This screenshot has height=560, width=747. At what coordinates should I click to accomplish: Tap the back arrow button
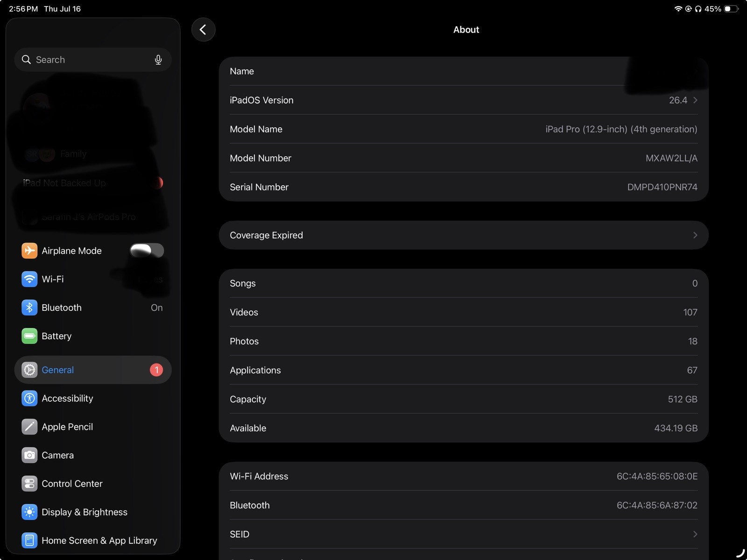click(203, 29)
